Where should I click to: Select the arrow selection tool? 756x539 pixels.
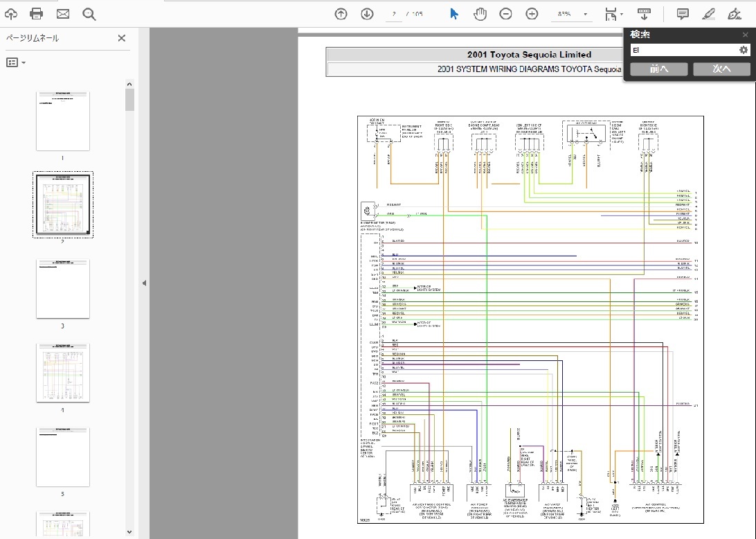(x=453, y=14)
